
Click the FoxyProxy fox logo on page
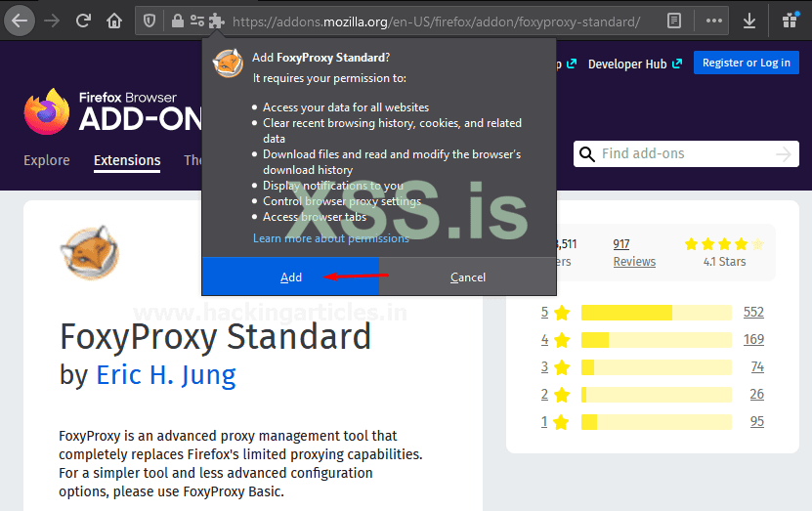pos(90,253)
